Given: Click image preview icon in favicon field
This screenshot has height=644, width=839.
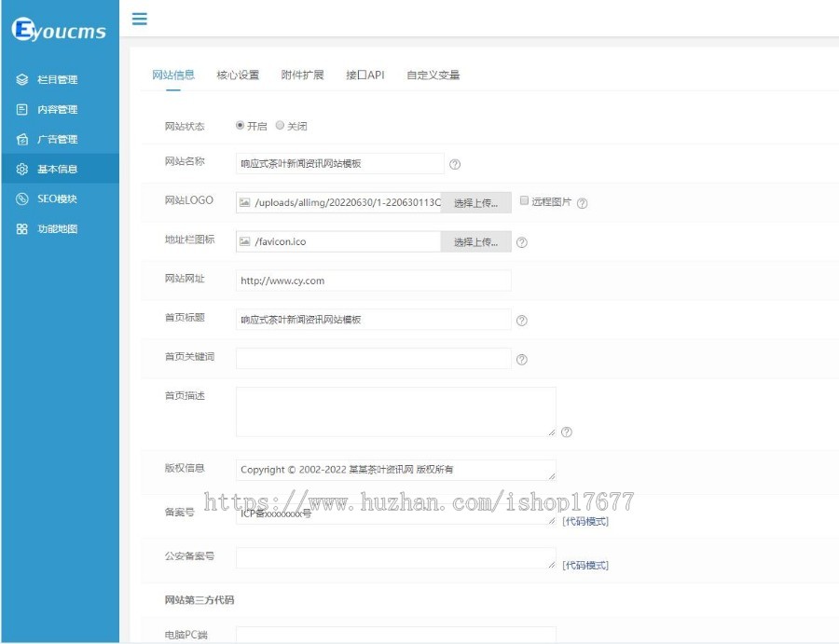Looking at the screenshot, I should pos(244,241).
